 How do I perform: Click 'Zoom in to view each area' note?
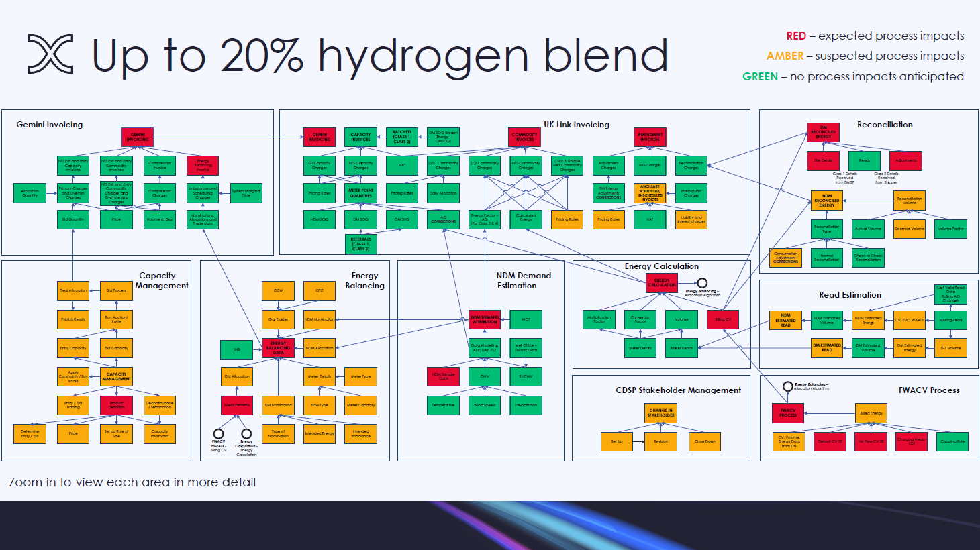coord(132,482)
